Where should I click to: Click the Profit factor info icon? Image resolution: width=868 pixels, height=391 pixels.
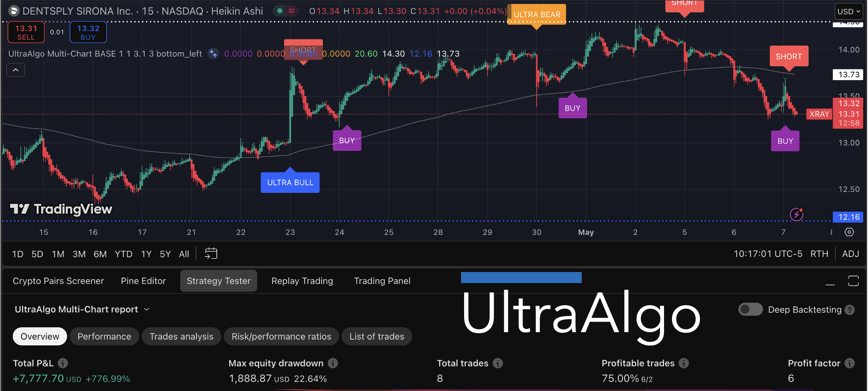pyautogui.click(x=849, y=363)
